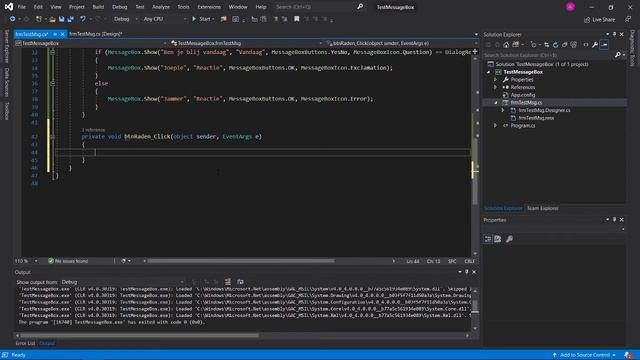Click the Save icon in toolbar
The image size is (640, 360).
[62, 19]
